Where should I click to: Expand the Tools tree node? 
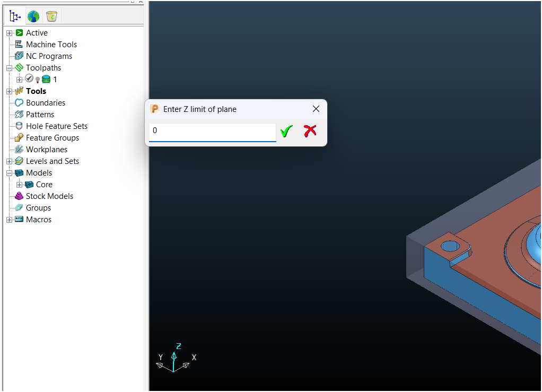coord(10,92)
